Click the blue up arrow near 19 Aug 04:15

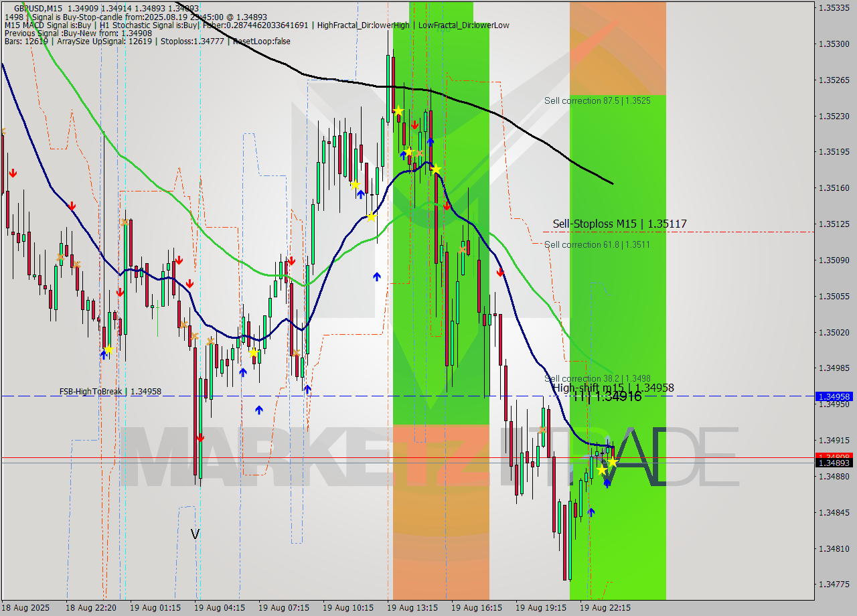[x=242, y=371]
